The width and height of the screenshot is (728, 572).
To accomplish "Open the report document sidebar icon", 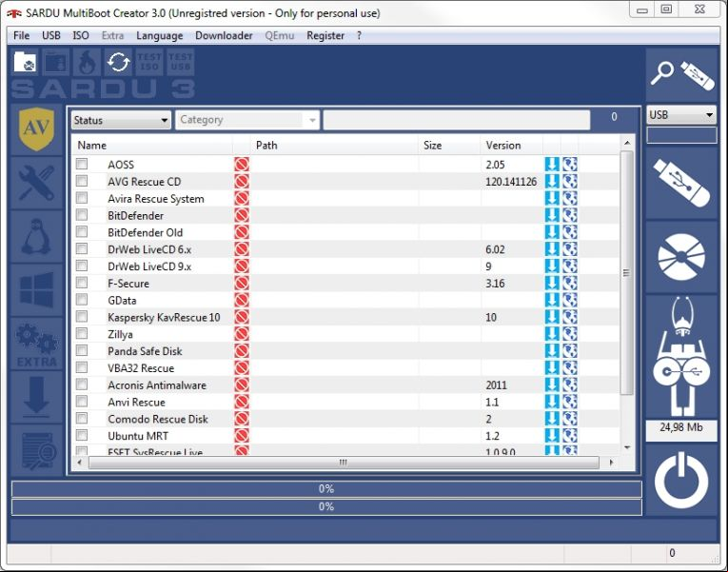I will coord(36,451).
